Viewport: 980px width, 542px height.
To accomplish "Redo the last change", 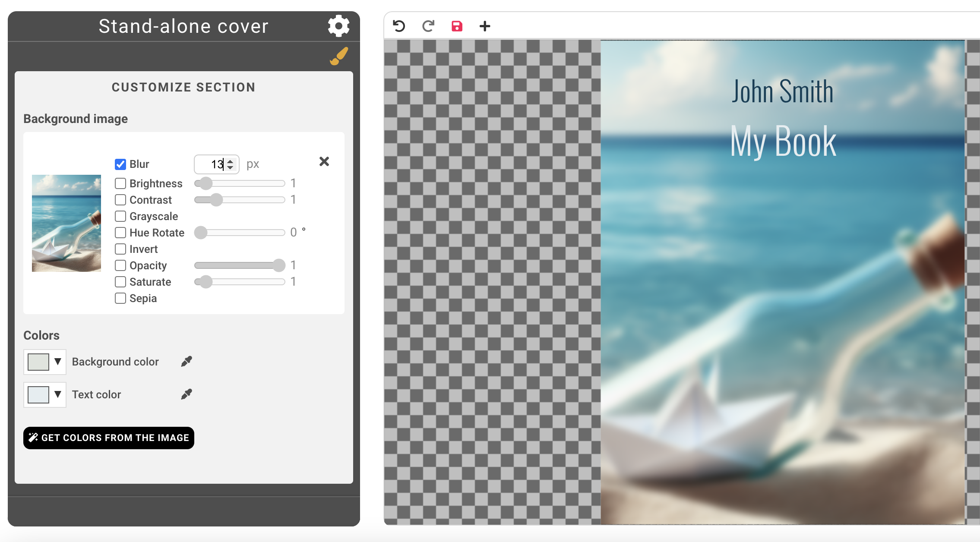I will [428, 26].
